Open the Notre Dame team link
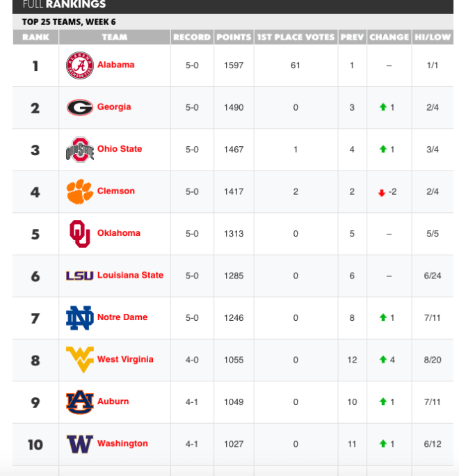Image resolution: width=459 pixels, height=476 pixels. tap(122, 317)
